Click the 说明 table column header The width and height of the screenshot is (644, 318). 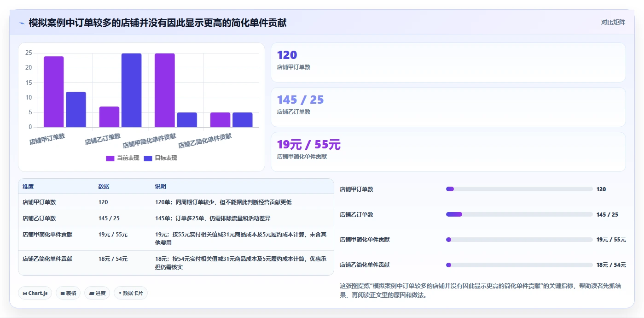tap(161, 187)
